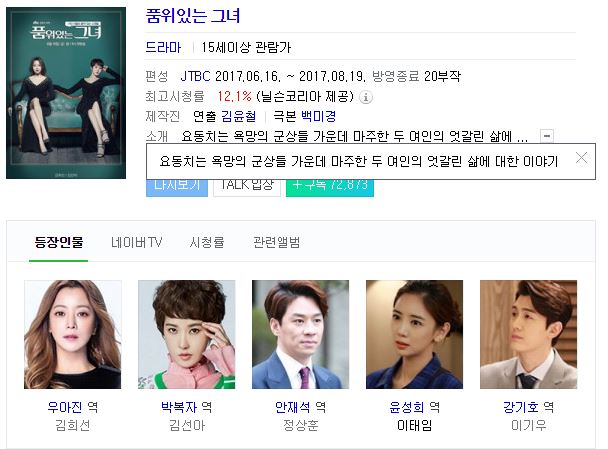Subscribe with the +구독 button

330,188
